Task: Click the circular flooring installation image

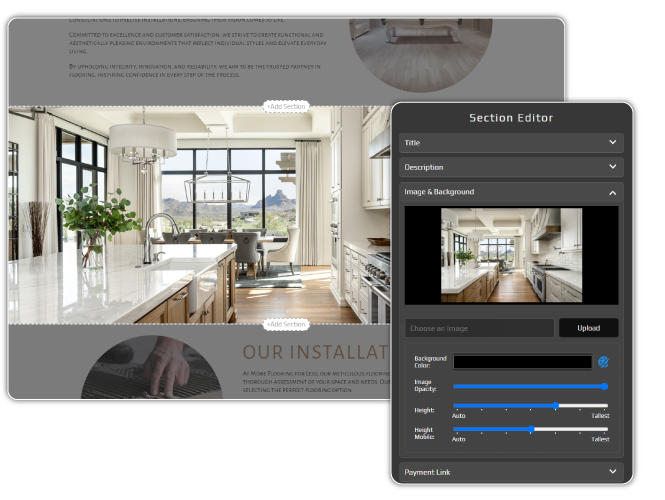Action: [x=152, y=367]
